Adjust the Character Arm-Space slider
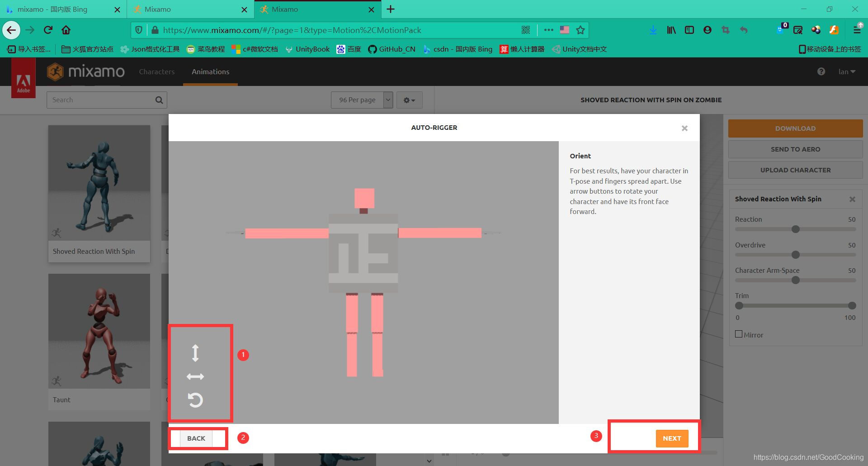This screenshot has width=868, height=466. click(796, 280)
